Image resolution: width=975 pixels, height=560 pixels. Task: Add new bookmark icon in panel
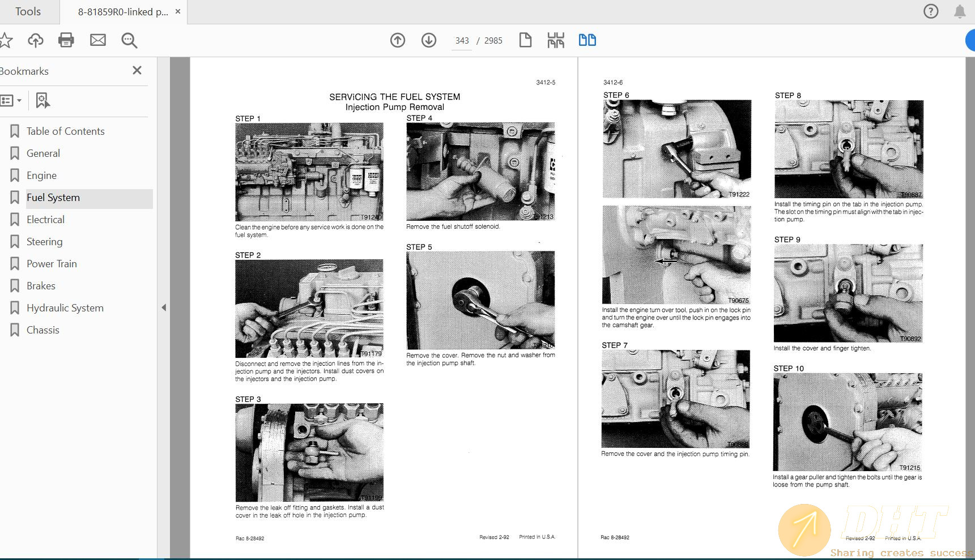(x=42, y=100)
